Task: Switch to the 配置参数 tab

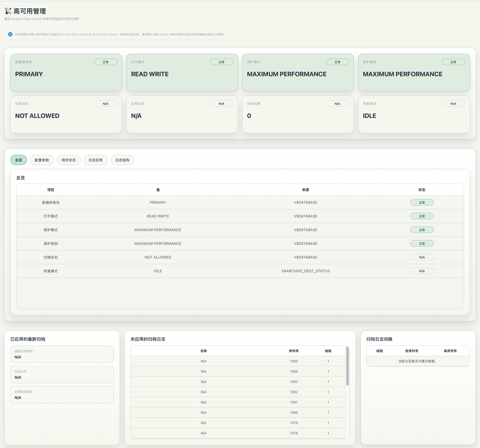Action: coord(42,160)
